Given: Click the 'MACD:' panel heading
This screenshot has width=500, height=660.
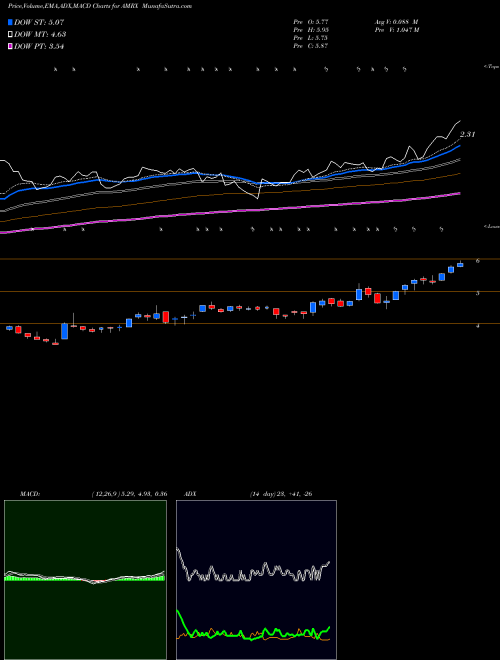Looking at the screenshot, I should (30, 494).
